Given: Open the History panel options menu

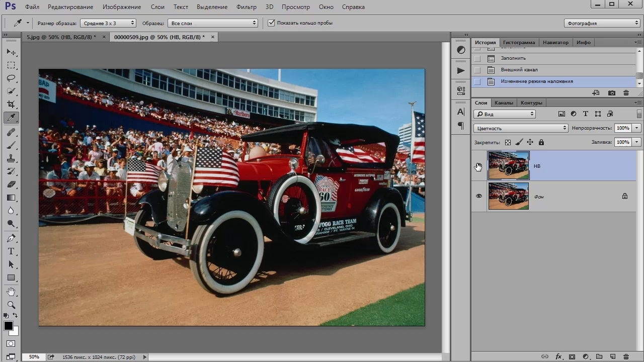Looking at the screenshot, I should click(x=639, y=42).
